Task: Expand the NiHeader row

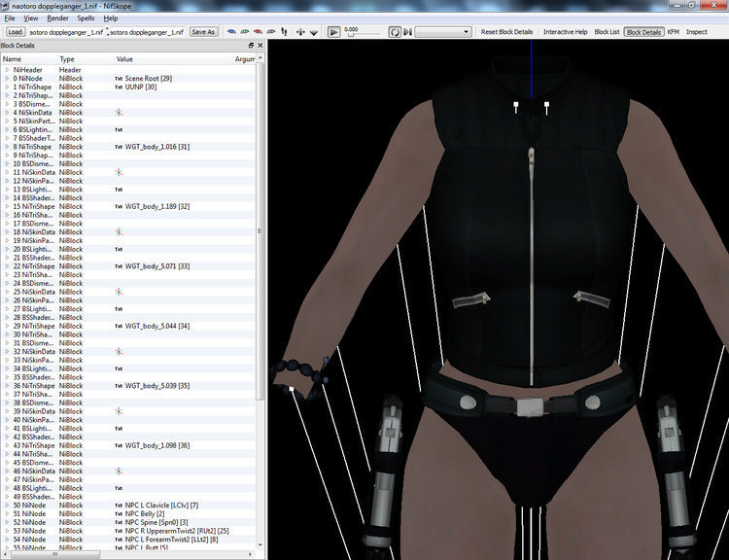Action: click(7, 70)
